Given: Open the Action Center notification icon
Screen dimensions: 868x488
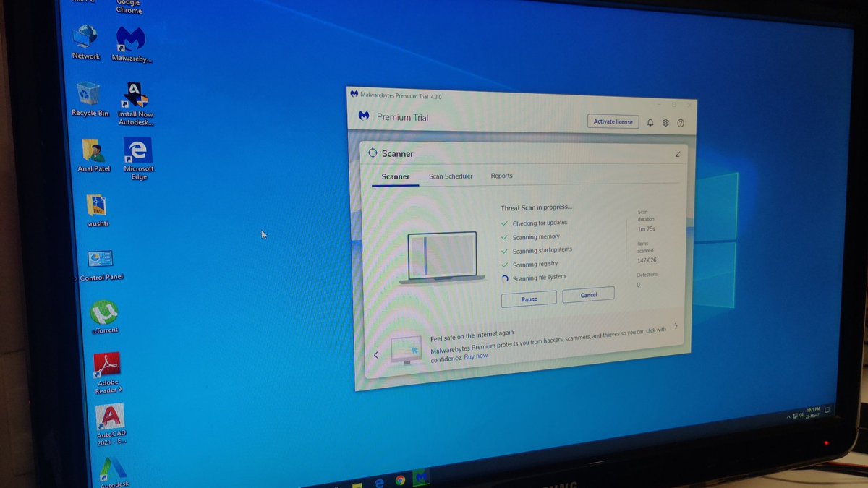Looking at the screenshot, I should click(x=827, y=410).
